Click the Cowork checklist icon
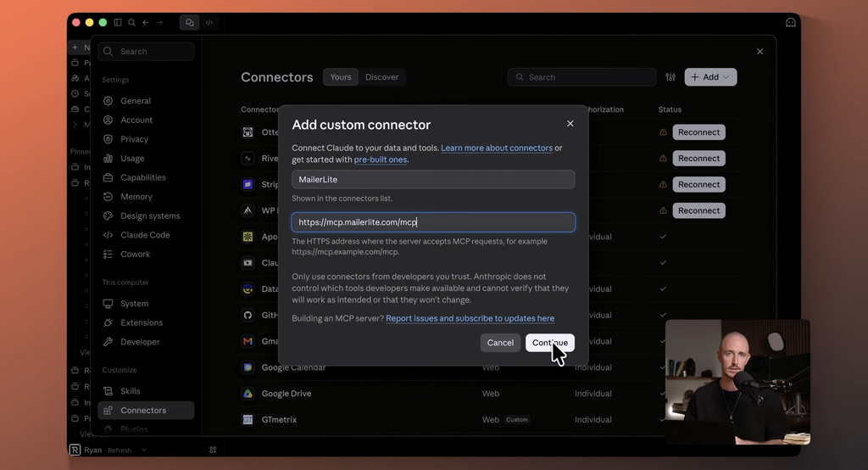Screen dimensions: 868x470 click(108, 255)
